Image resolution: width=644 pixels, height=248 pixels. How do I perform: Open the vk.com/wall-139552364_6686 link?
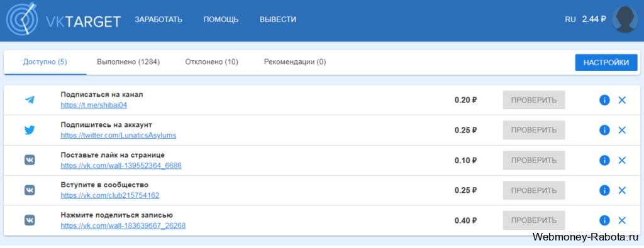pyautogui.click(x=121, y=165)
